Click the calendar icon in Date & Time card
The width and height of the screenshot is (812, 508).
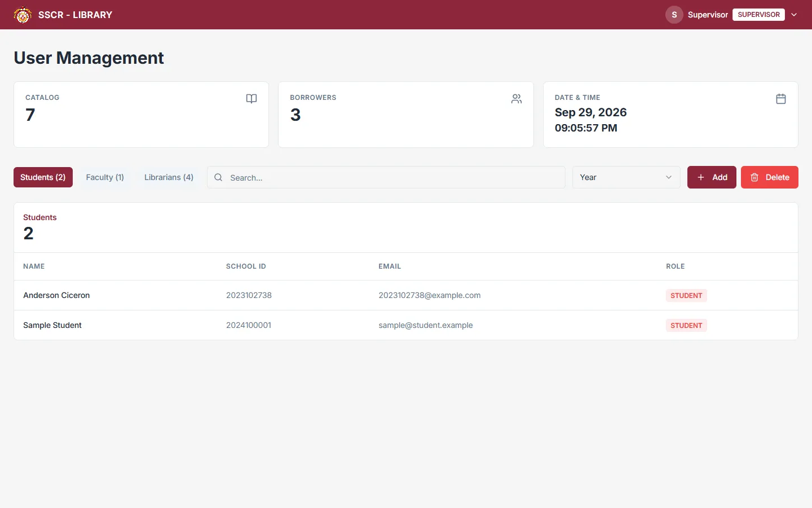(781, 99)
